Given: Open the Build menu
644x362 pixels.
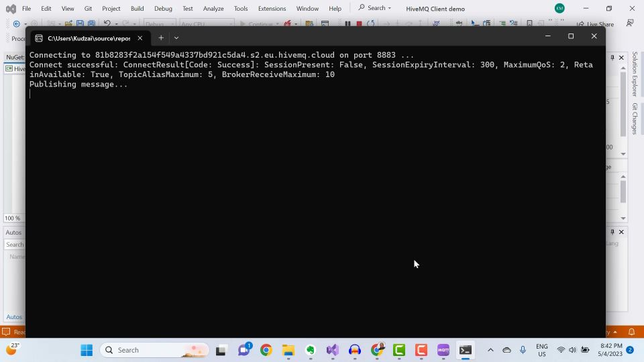Looking at the screenshot, I should click(137, 9).
